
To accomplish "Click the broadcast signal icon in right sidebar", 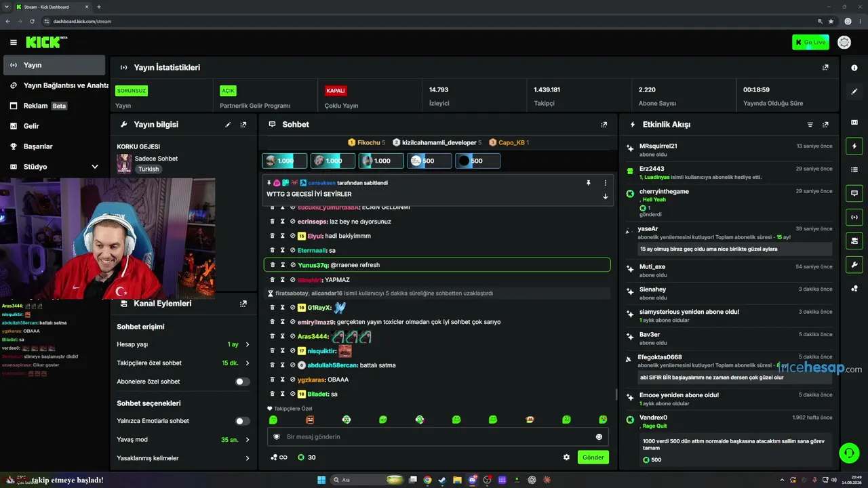I will pyautogui.click(x=854, y=217).
